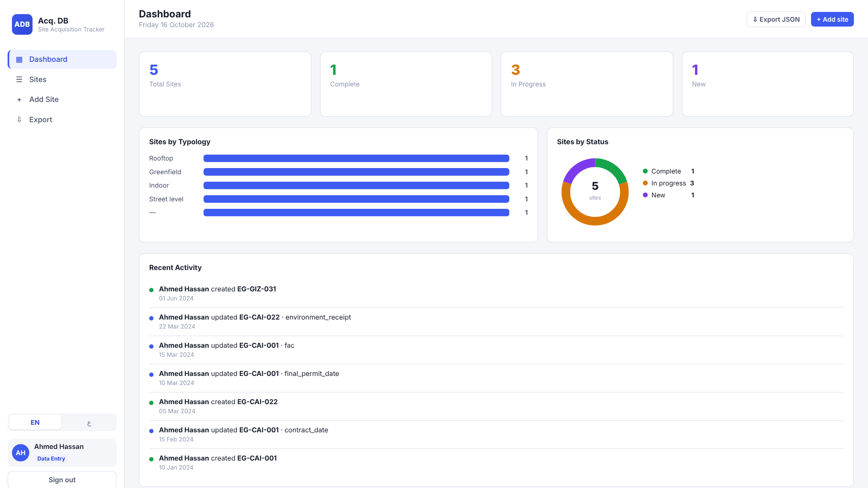Click the Street level typology label
The image size is (868, 488).
tap(166, 199)
